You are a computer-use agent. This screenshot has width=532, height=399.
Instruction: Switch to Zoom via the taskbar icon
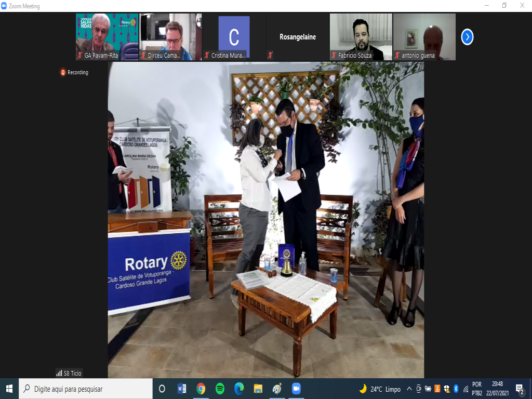click(296, 389)
